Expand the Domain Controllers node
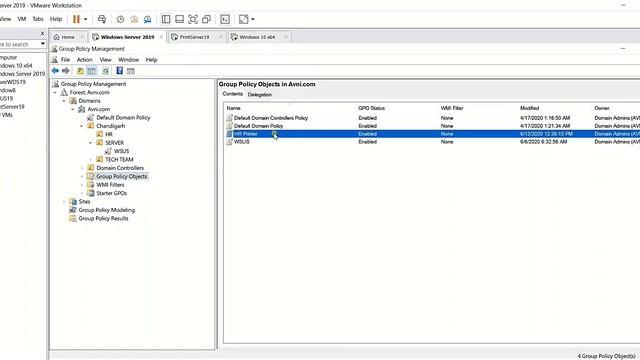The image size is (640, 360). coord(82,168)
